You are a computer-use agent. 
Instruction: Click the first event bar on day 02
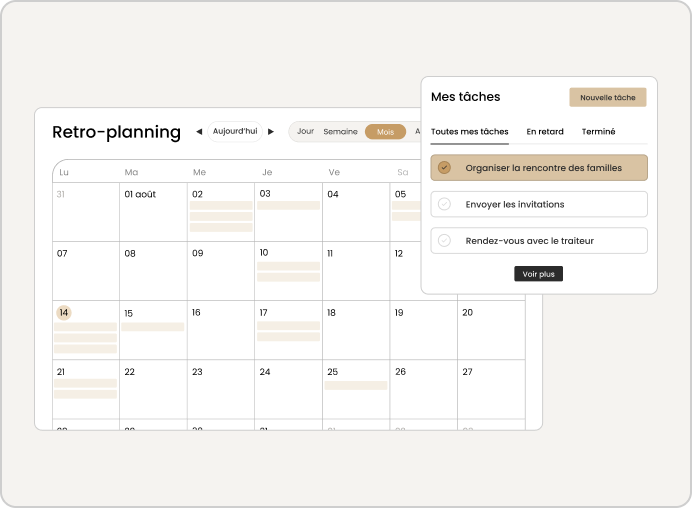[221, 205]
